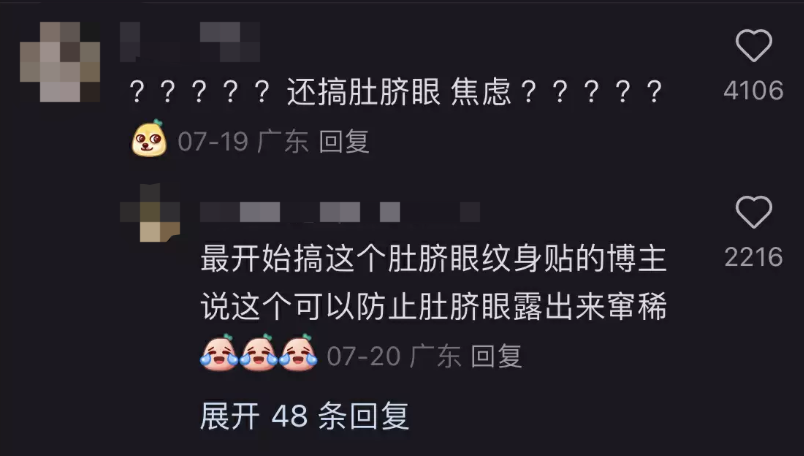Open the reply author's small blurred avatar
The height and width of the screenshot is (456, 804).
pos(150,212)
